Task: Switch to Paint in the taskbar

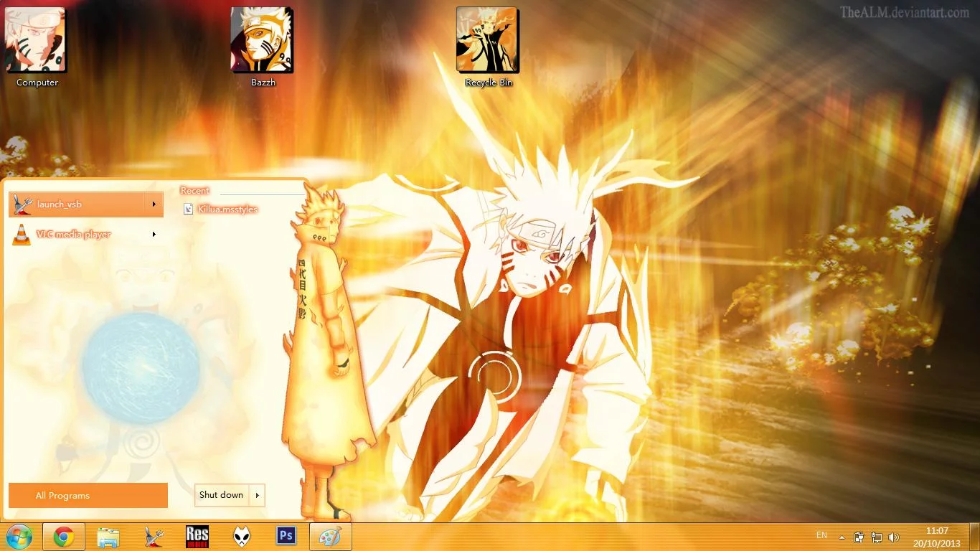Action: click(x=331, y=537)
